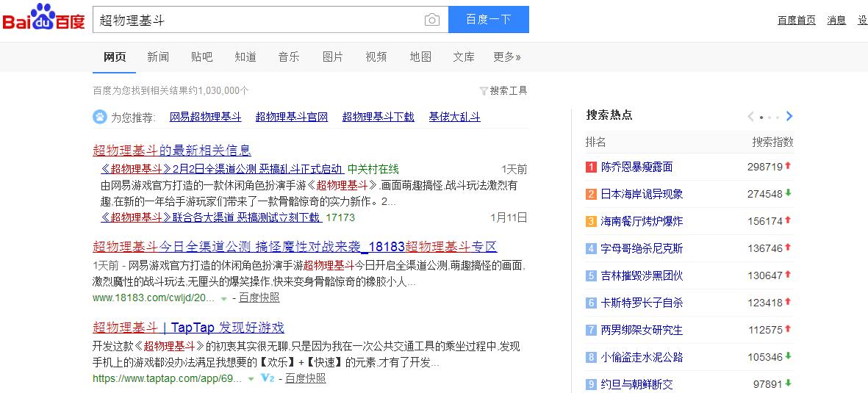Open news link 联合各大渠道 恶搞测试立刻下载

[x=211, y=217]
